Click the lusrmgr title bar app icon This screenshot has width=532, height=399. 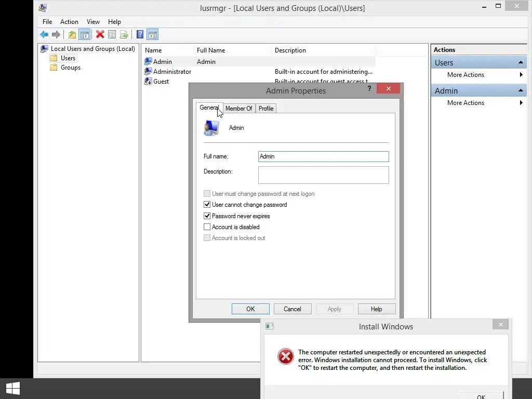pos(43,8)
